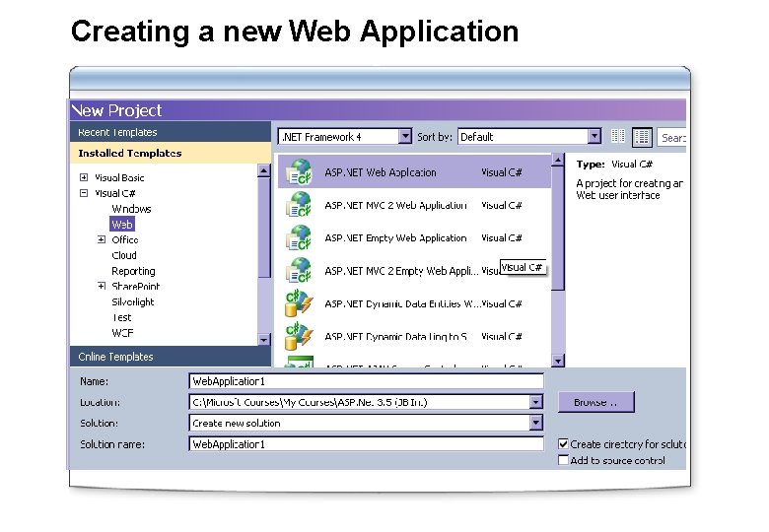
Task: Click the ASP.NET Dynamic Data Entities text
Action: coord(402,303)
